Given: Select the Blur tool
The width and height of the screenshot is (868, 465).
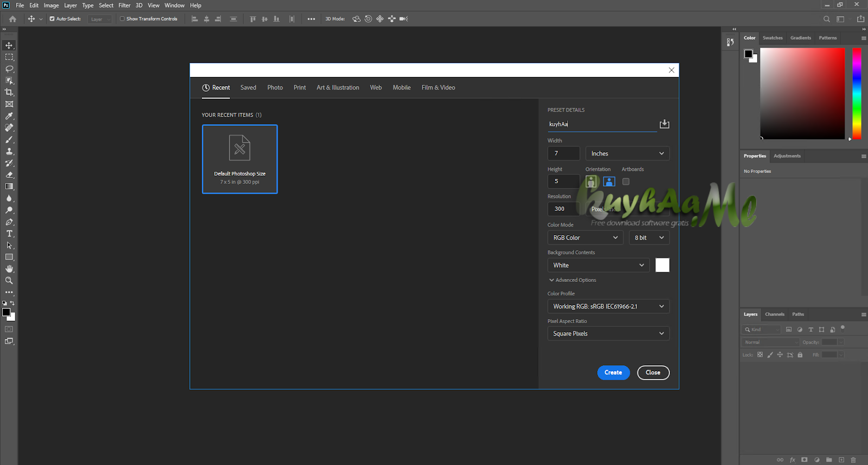Looking at the screenshot, I should [9, 198].
